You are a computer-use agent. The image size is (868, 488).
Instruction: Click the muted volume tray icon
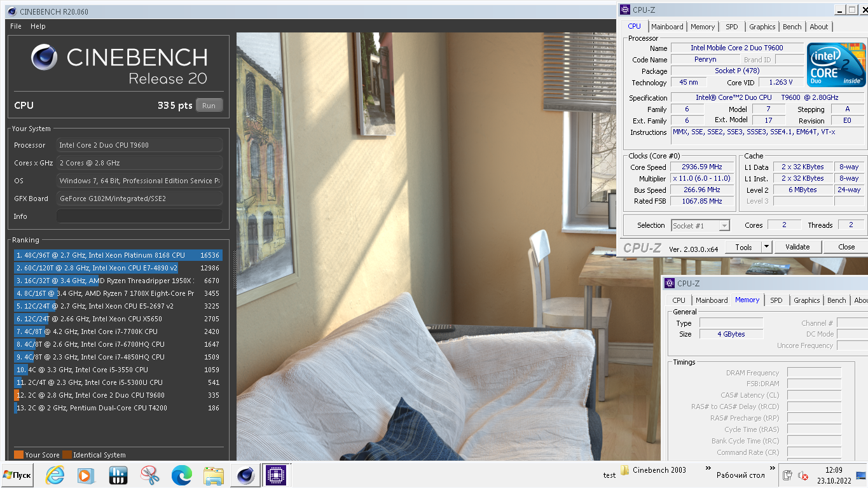(x=803, y=475)
